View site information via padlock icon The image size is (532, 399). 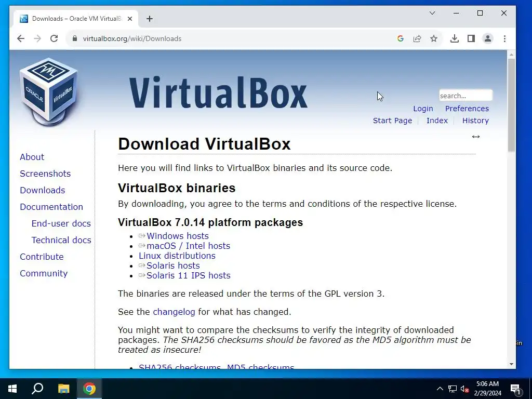75,38
